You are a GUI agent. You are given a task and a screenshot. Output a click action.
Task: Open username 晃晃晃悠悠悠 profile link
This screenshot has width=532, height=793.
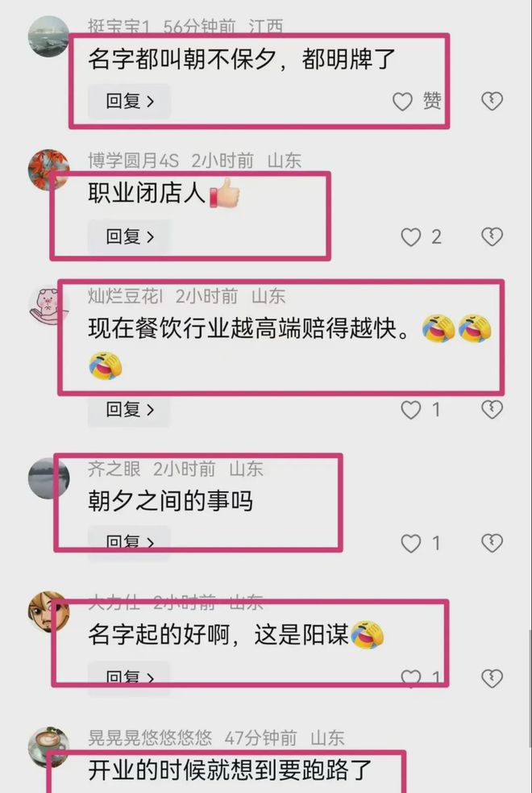tap(150, 738)
